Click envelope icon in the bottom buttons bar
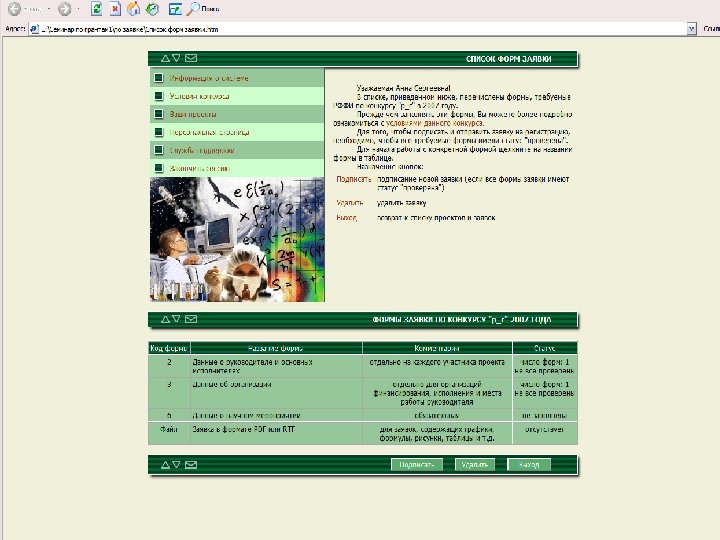Viewport: 720px width, 540px height. [x=191, y=465]
